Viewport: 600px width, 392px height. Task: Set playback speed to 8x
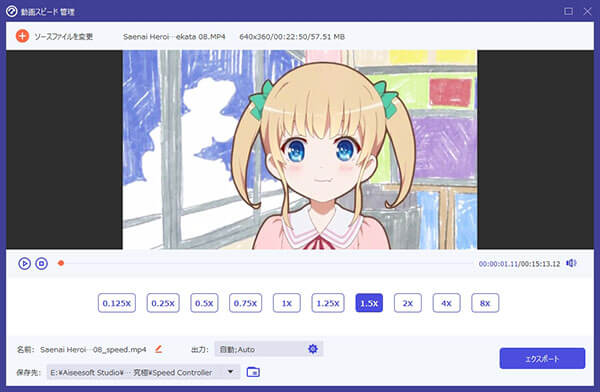coord(485,303)
